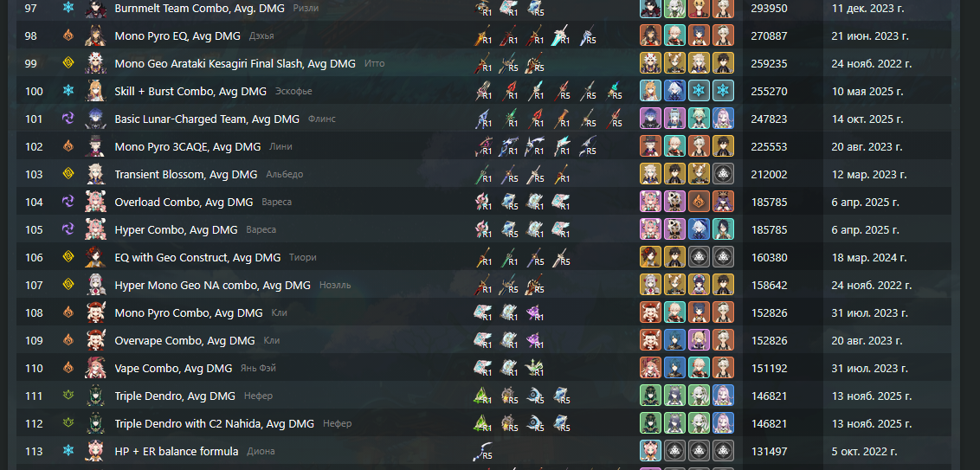Click the first R1 weapon icon in row 102

(x=483, y=147)
